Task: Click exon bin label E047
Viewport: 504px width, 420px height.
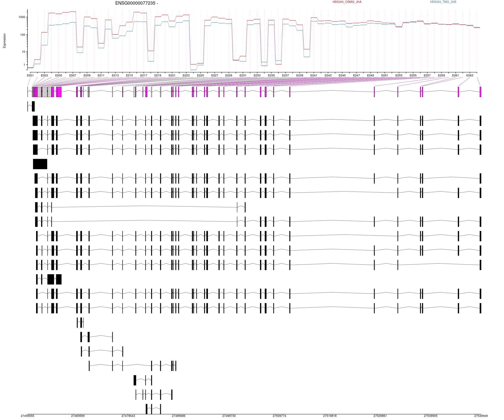Action: tap(356, 75)
